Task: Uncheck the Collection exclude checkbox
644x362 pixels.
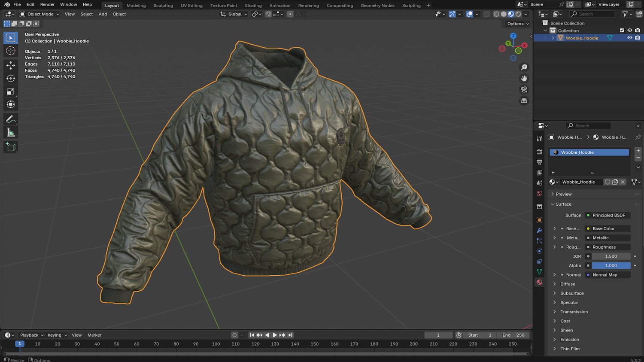Action: point(622,30)
